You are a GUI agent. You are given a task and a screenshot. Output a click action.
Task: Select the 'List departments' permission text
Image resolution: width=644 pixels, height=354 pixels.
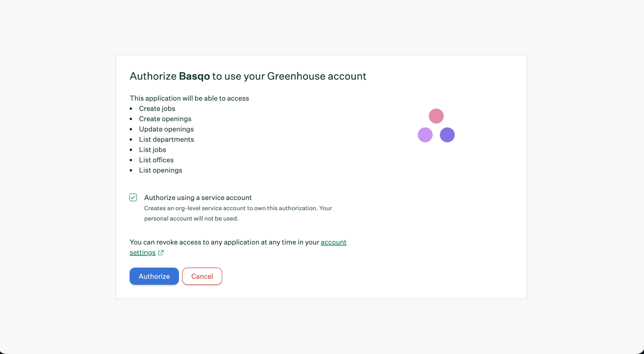(166, 139)
